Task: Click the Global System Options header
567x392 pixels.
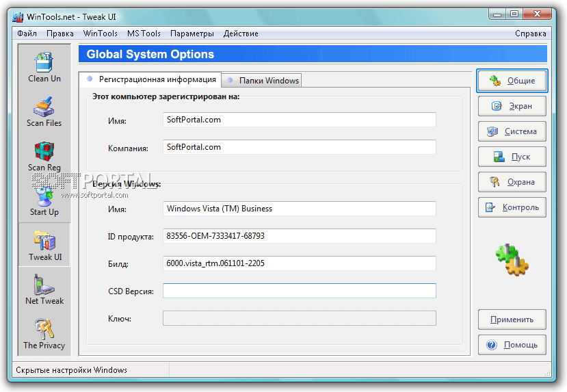Action: (x=313, y=54)
